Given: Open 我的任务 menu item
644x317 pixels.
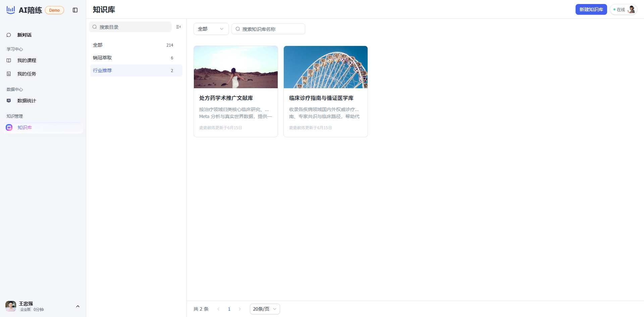Looking at the screenshot, I should pyautogui.click(x=43, y=74).
